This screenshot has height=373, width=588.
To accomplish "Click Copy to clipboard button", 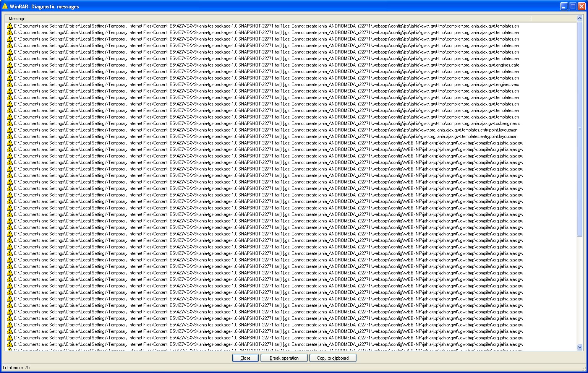I will click(x=333, y=358).
